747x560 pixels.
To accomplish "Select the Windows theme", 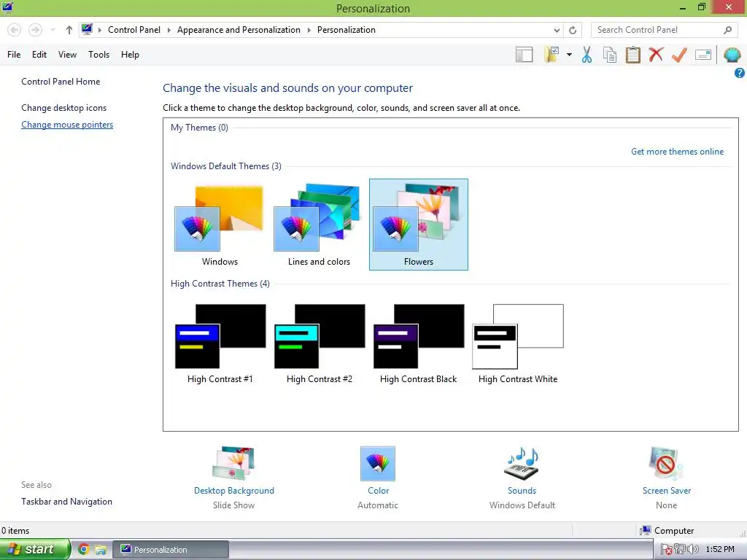I will [220, 225].
